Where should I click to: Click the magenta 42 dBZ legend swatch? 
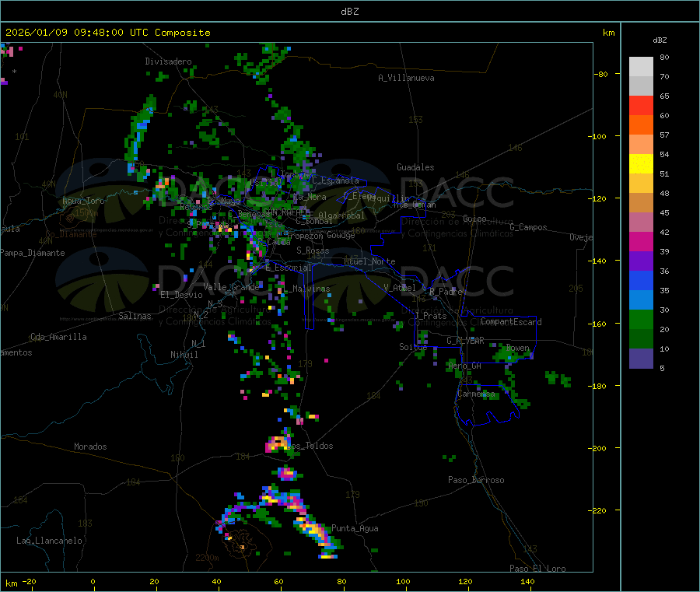pyautogui.click(x=641, y=241)
